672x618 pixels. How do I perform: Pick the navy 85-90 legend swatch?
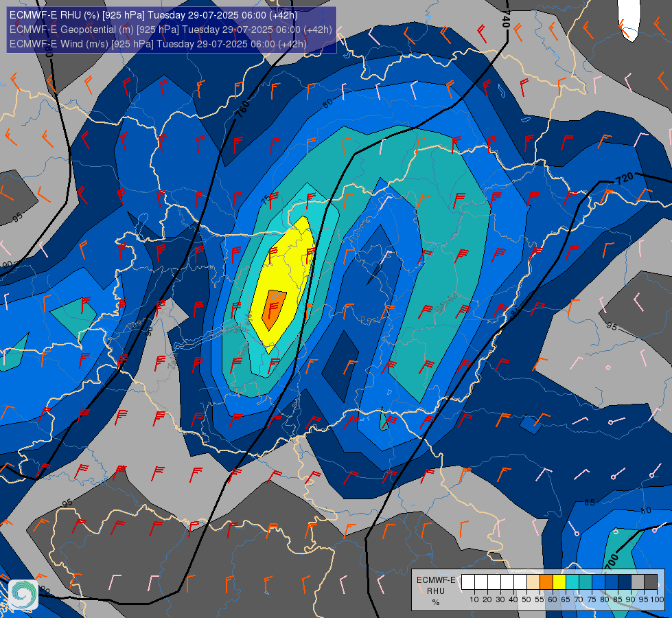(625, 582)
